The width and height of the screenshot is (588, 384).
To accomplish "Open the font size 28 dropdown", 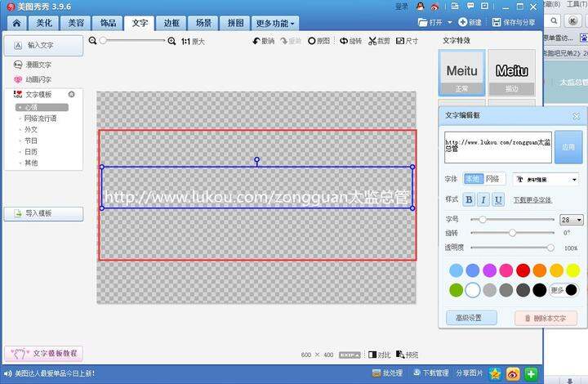I will [571, 220].
